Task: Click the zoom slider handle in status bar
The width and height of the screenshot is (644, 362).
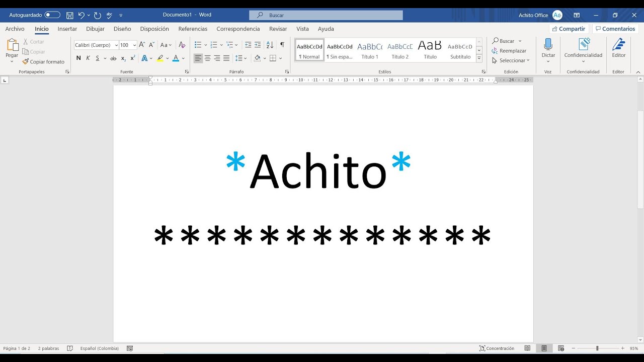Action: pos(597,348)
